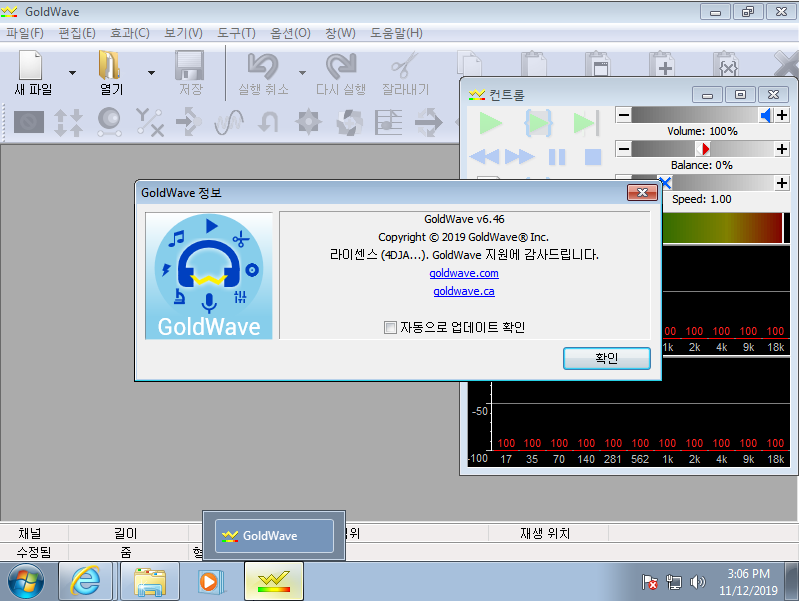
Task: Open the 도움말(H) menu
Action: pyautogui.click(x=396, y=33)
